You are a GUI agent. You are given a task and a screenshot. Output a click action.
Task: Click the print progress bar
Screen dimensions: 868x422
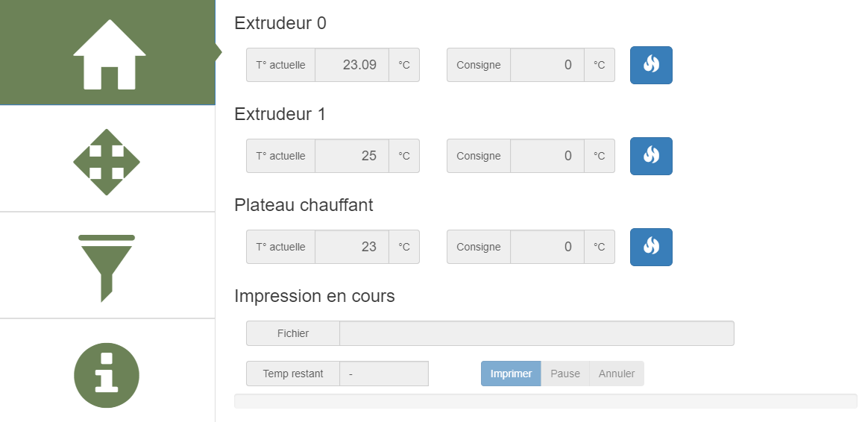tap(545, 401)
